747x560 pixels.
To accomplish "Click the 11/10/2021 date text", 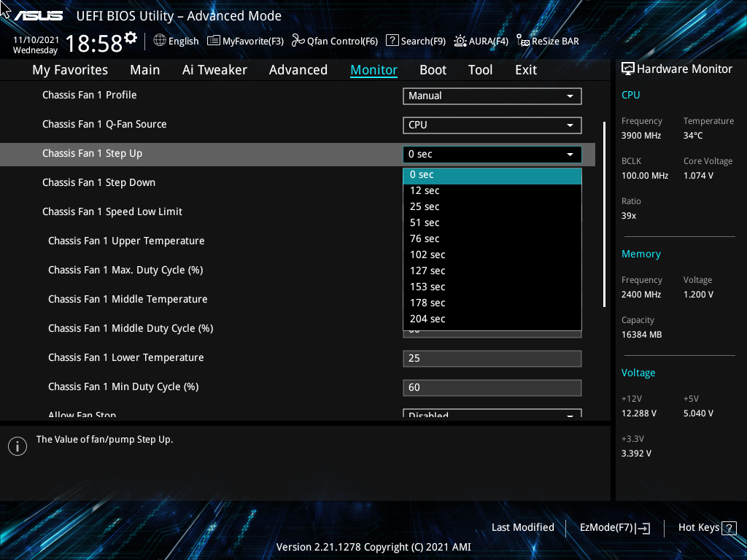I will pos(36,40).
